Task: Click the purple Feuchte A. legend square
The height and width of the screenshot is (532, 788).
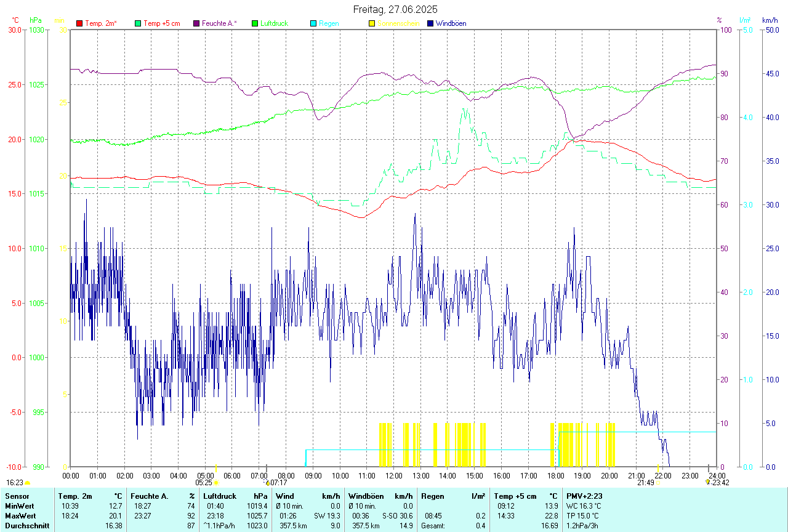Action: tap(197, 23)
